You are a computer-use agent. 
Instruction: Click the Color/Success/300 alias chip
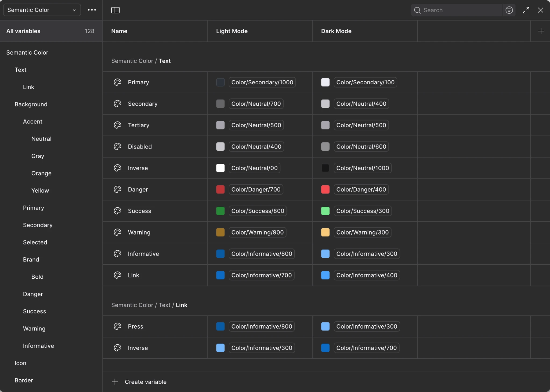363,211
